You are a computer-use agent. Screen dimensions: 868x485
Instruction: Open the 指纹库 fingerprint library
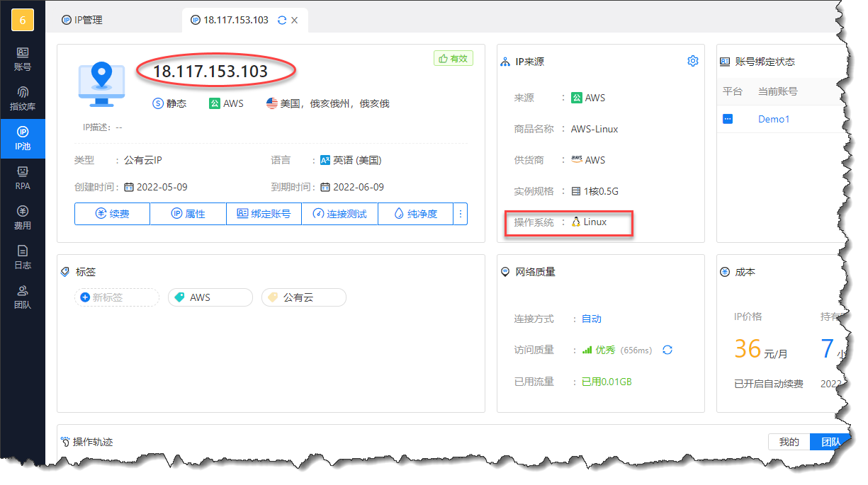click(23, 98)
